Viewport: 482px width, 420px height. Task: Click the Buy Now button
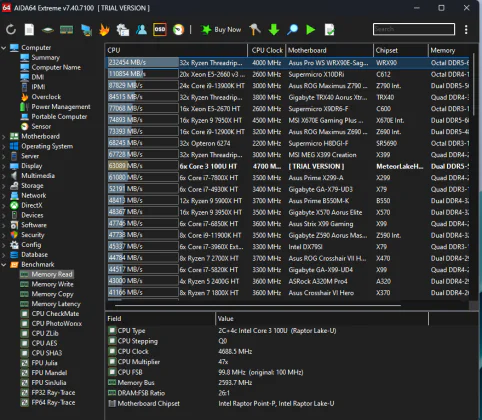221,30
